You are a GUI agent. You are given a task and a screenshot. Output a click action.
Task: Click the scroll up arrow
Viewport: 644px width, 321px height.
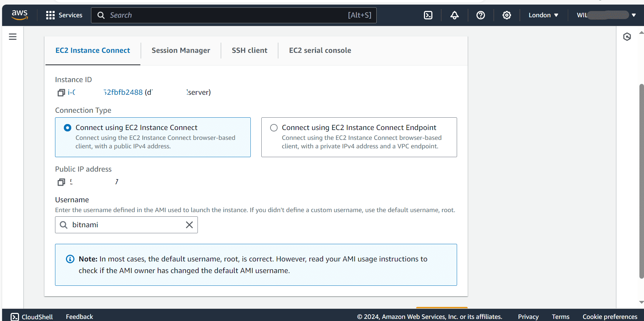tap(642, 32)
